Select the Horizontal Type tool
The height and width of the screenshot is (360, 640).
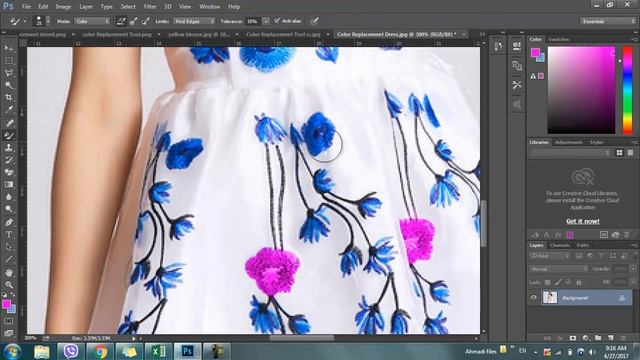[x=9, y=235]
